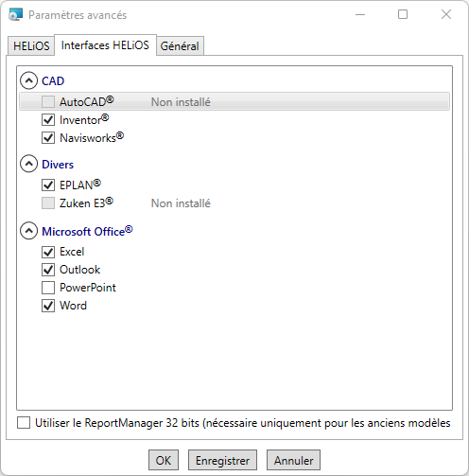The height and width of the screenshot is (476, 469).
Task: Uncheck the Navisworks checkbox
Action: click(48, 138)
